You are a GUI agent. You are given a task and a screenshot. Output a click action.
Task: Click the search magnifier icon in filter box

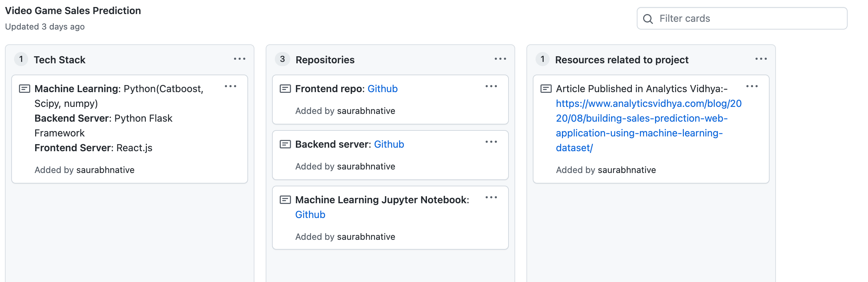[x=648, y=19]
